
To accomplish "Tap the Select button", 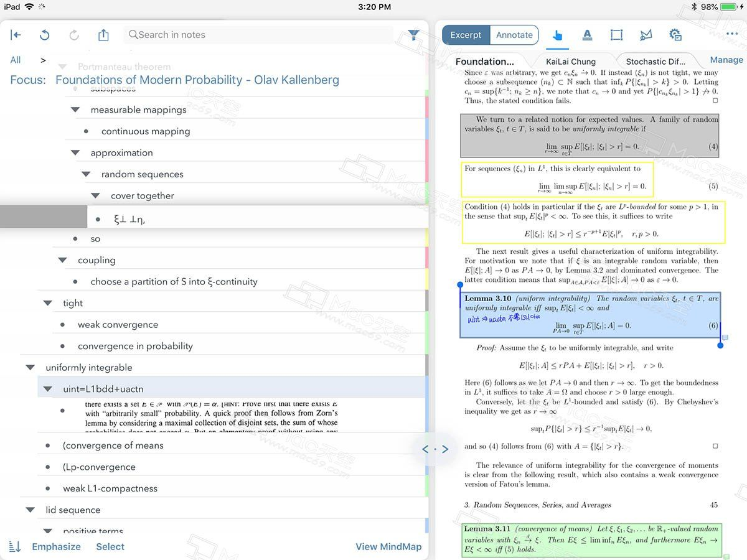I will coord(110,546).
